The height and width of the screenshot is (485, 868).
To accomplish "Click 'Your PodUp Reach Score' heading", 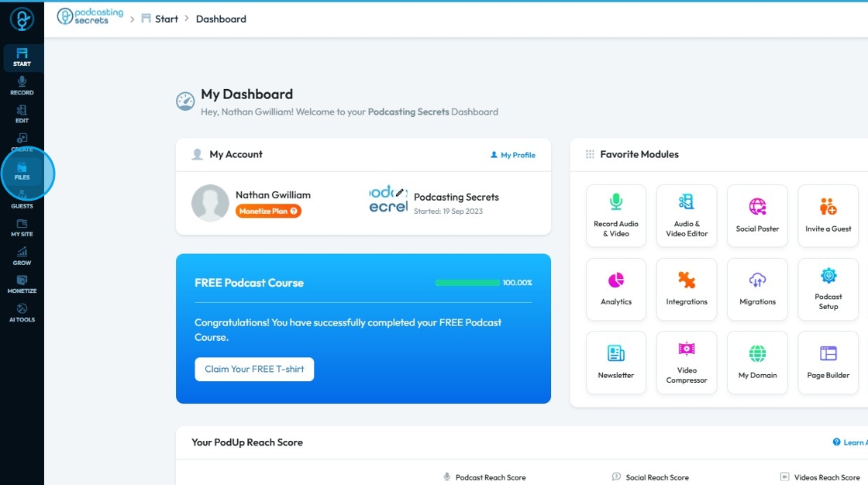I will click(x=247, y=442).
